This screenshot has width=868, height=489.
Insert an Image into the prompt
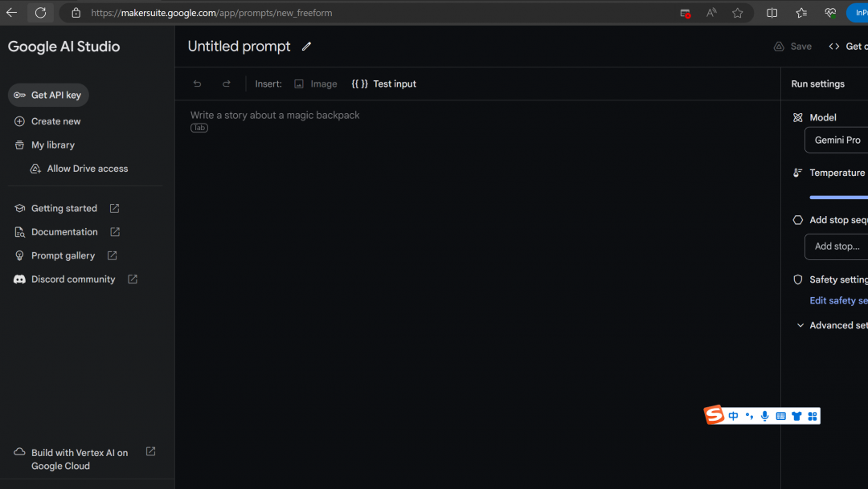click(316, 84)
